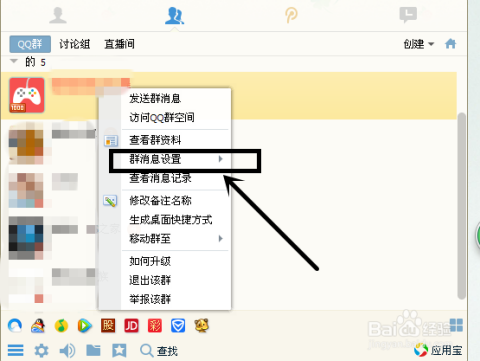This screenshot has height=361, width=480.
Task: Open the 直播间 tab
Action: tap(119, 44)
